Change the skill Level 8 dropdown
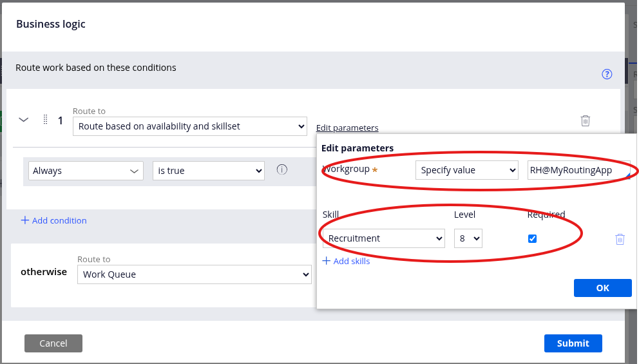639x364 pixels. click(x=468, y=238)
